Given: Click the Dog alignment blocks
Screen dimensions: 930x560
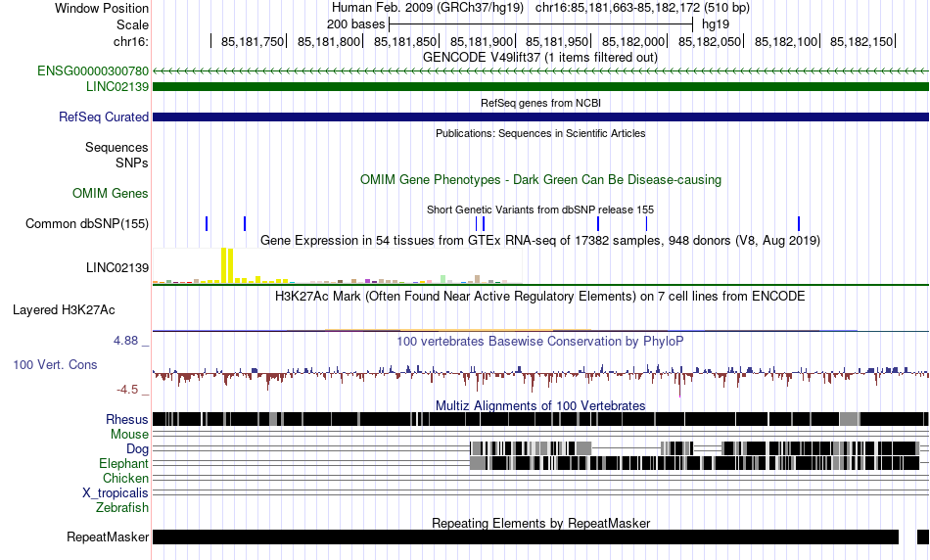Looking at the screenshot, I should pyautogui.click(x=694, y=448).
